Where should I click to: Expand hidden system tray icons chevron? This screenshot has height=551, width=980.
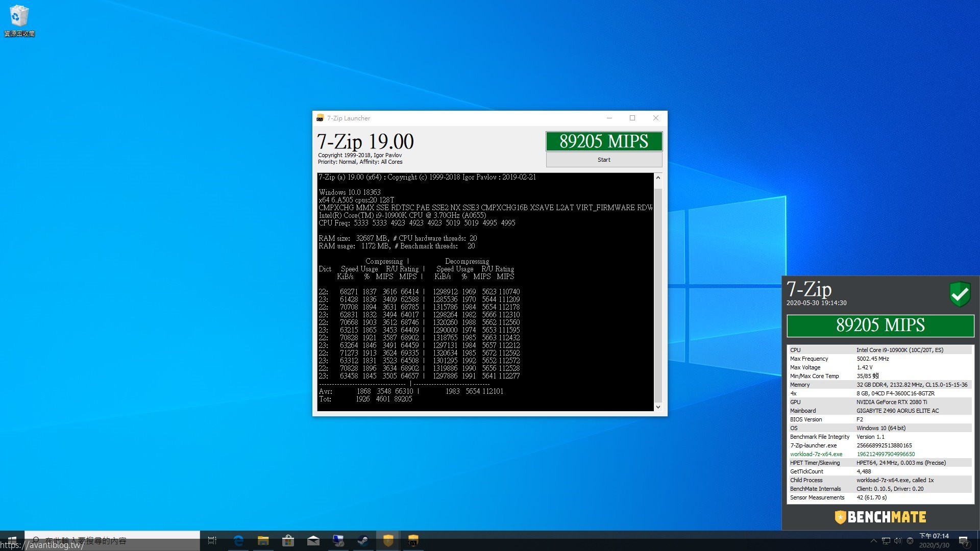(x=873, y=541)
